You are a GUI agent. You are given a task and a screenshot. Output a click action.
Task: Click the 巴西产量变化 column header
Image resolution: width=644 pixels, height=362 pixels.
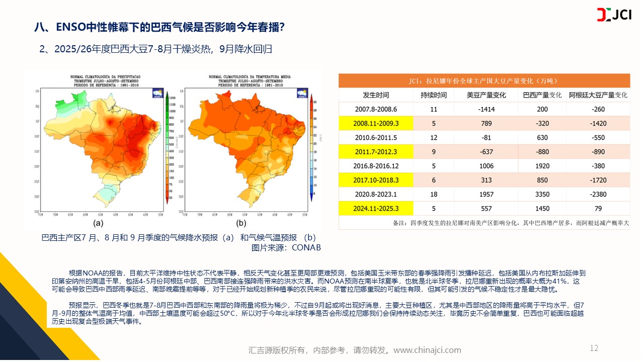click(x=542, y=95)
